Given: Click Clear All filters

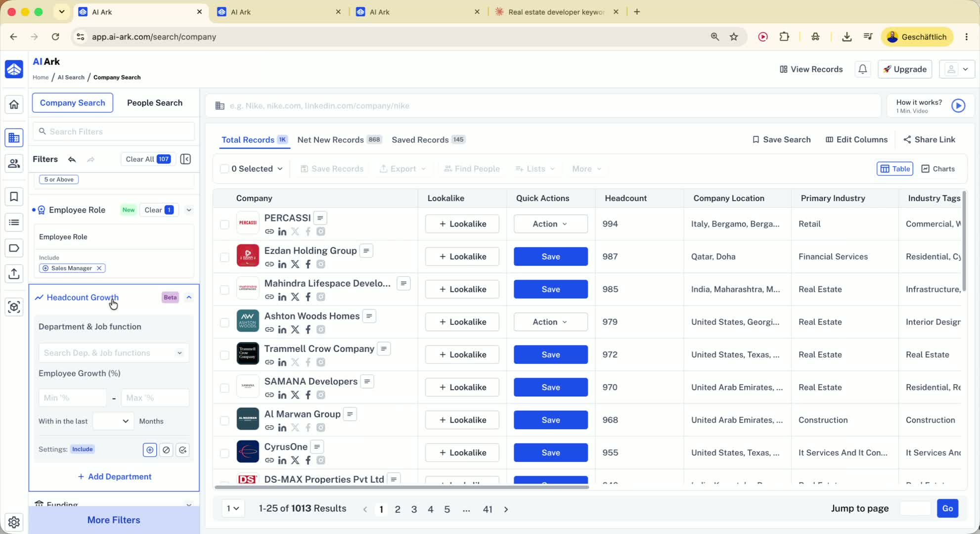Looking at the screenshot, I should pos(148,159).
